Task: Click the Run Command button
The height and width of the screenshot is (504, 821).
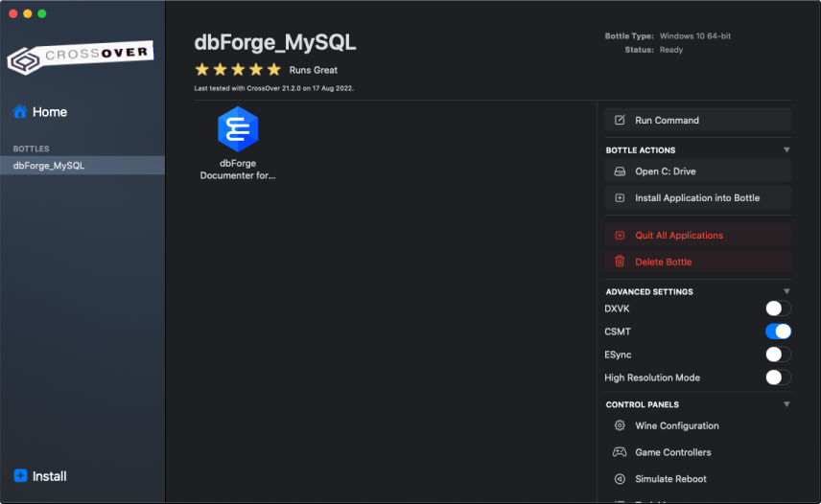Action: tap(697, 120)
